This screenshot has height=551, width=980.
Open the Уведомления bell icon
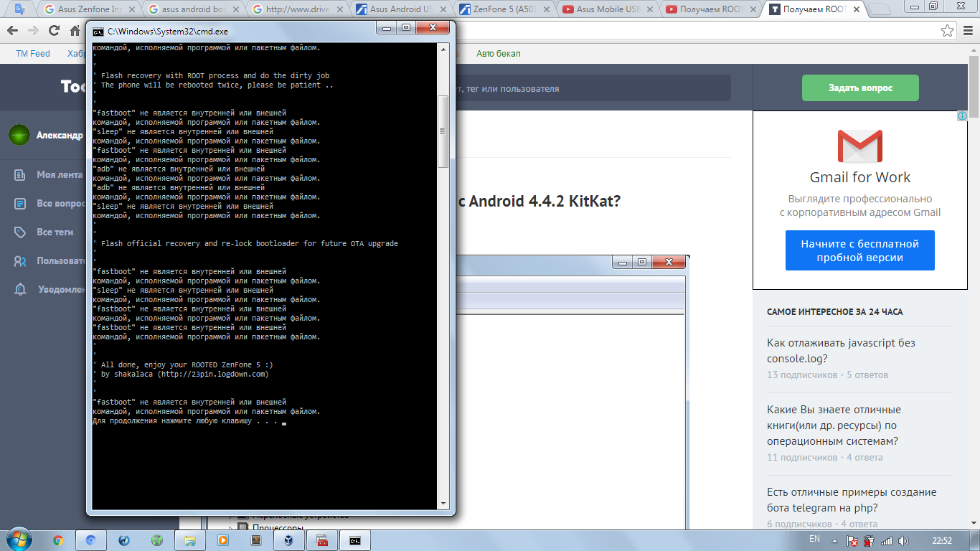21,290
